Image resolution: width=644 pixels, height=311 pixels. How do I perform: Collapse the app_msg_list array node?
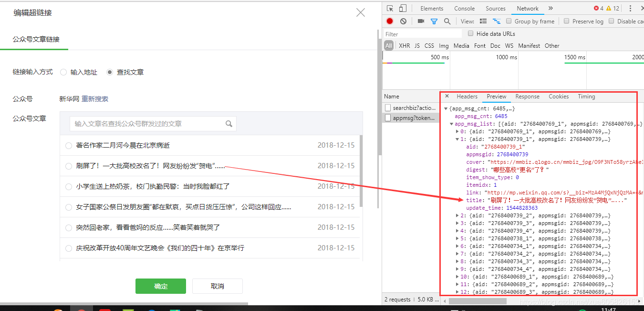[451, 124]
